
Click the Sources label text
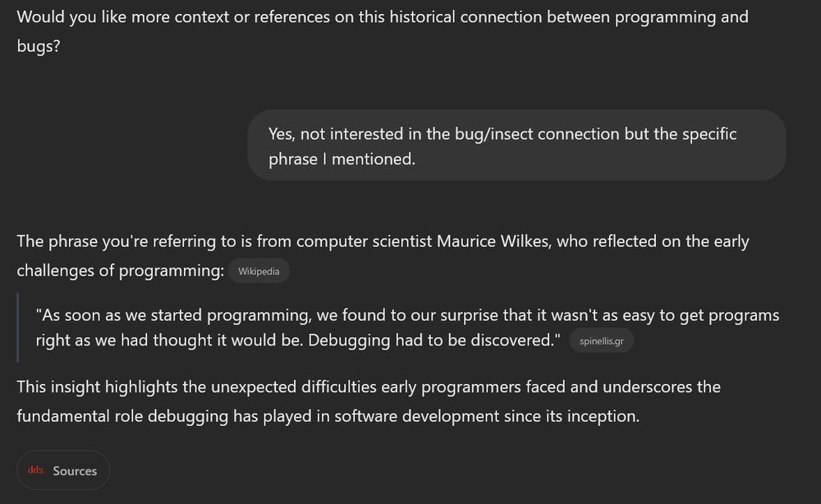75,470
